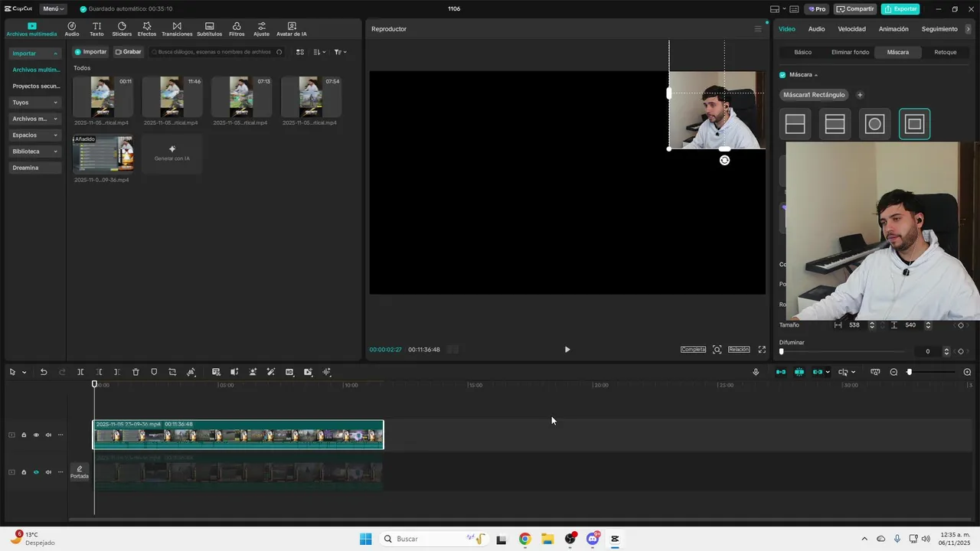Image resolution: width=980 pixels, height=551 pixels.
Task: Switch to the Seguimiento tab
Action: (939, 29)
